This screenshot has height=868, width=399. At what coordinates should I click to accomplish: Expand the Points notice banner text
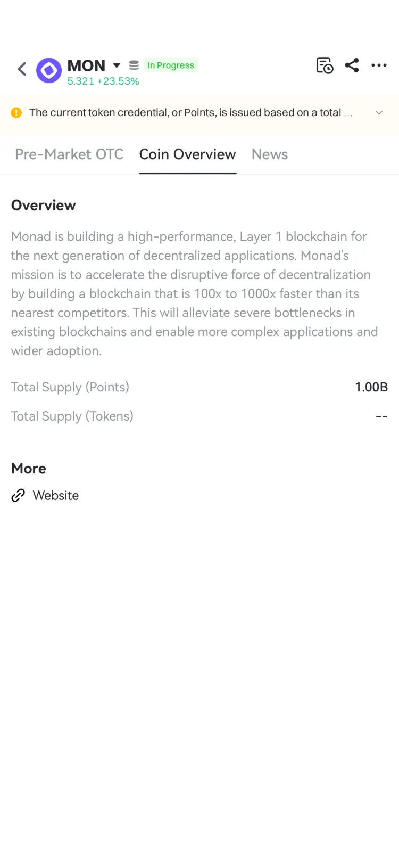190,113
